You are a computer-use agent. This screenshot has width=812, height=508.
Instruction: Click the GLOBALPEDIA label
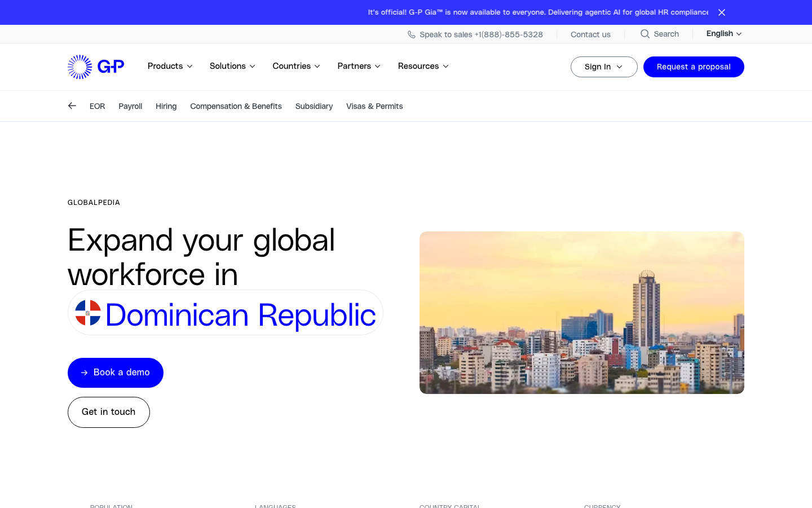tap(94, 203)
